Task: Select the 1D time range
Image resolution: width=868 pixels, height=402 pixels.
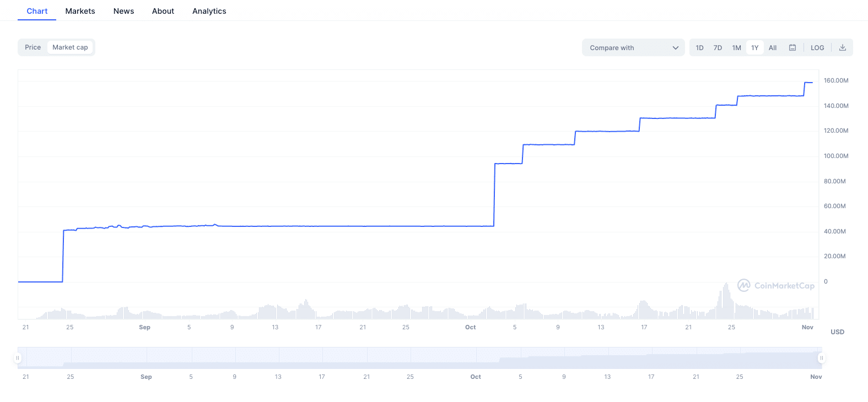Action: click(699, 48)
